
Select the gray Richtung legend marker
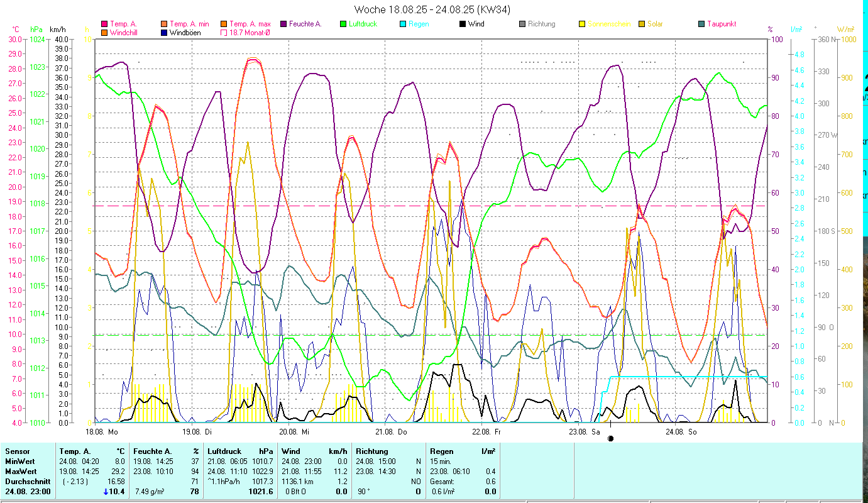click(522, 24)
